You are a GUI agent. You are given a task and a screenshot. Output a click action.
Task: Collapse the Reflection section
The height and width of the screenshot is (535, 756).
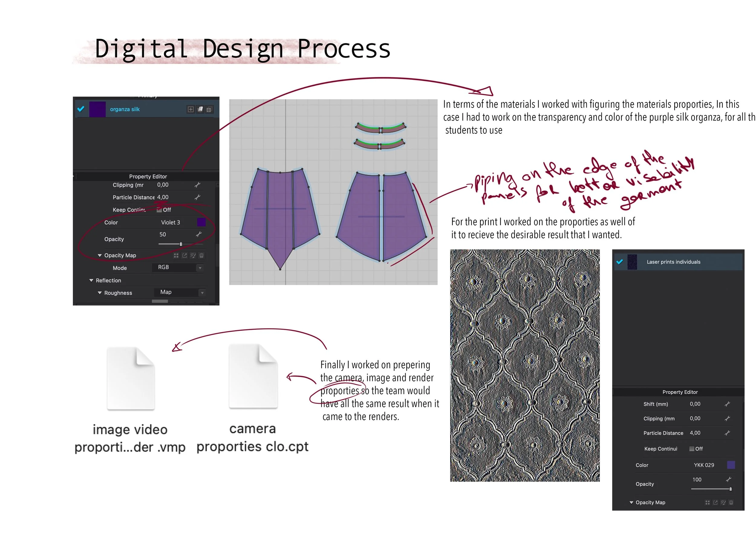(91, 281)
